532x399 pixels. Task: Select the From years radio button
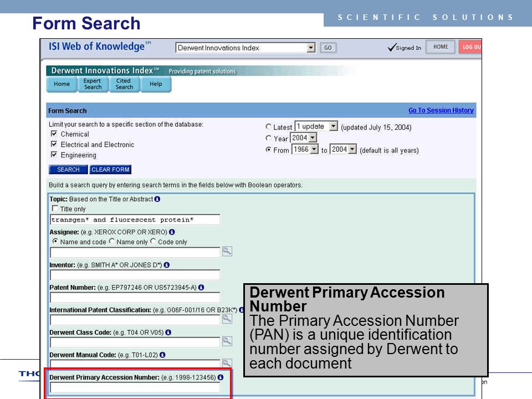(x=268, y=149)
